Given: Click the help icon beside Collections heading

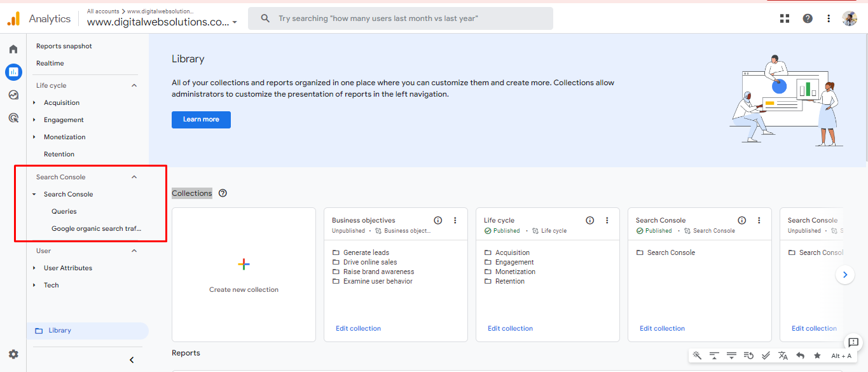Looking at the screenshot, I should click(x=223, y=193).
